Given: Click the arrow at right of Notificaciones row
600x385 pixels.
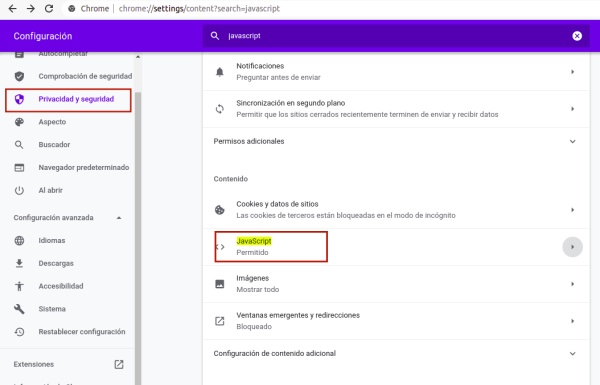Looking at the screenshot, I should [572, 72].
